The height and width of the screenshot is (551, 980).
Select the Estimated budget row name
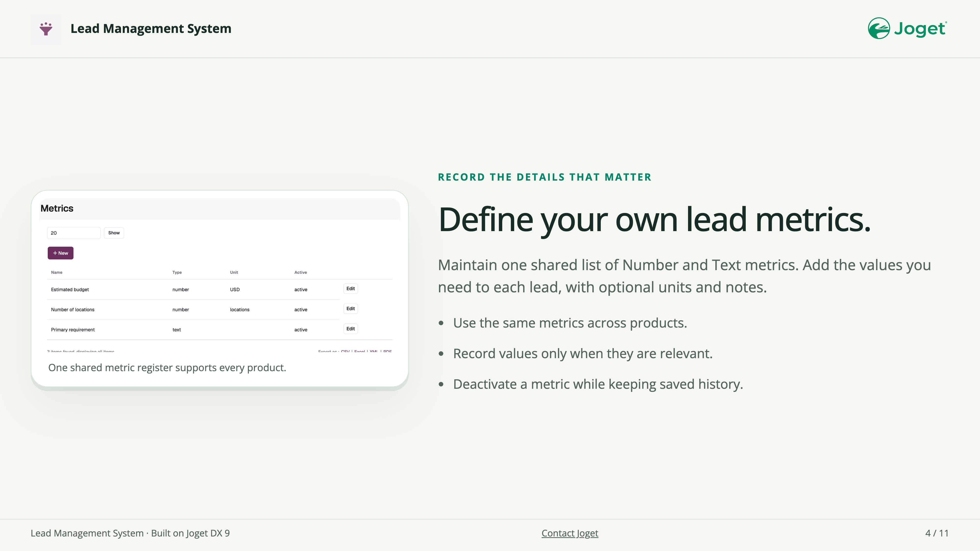[70, 289]
